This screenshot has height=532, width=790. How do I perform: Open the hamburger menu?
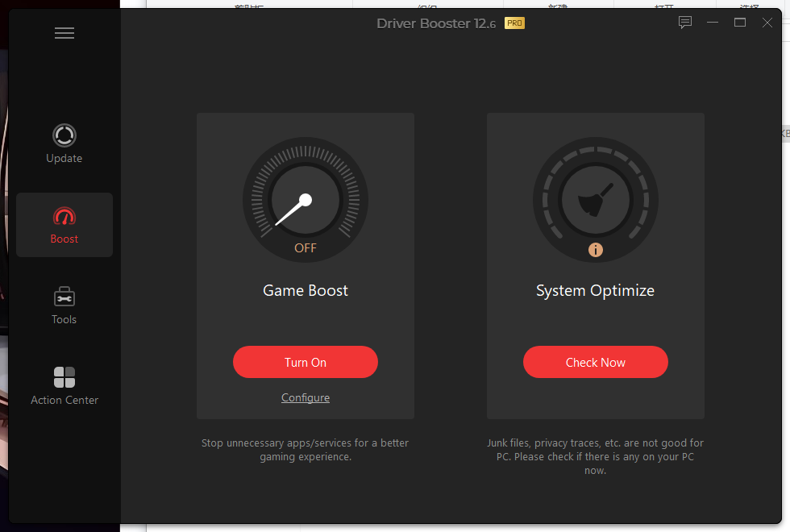coord(64,33)
